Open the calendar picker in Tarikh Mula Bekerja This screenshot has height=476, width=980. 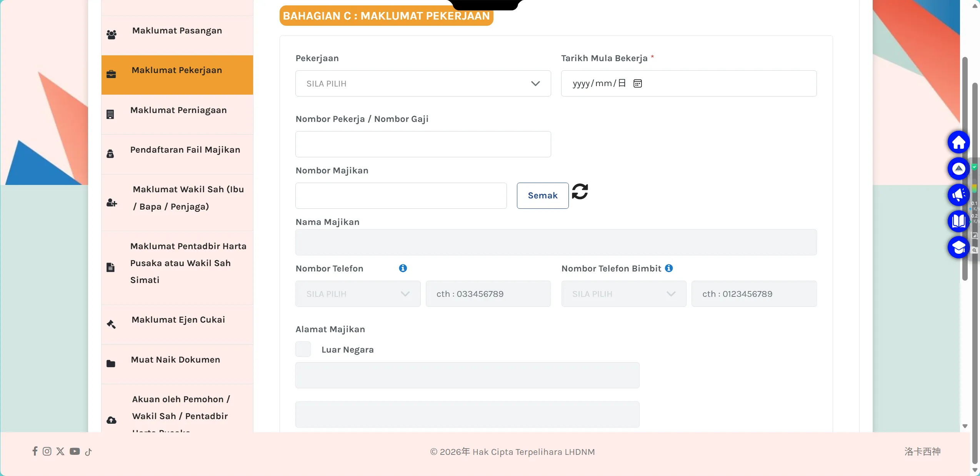(x=637, y=83)
